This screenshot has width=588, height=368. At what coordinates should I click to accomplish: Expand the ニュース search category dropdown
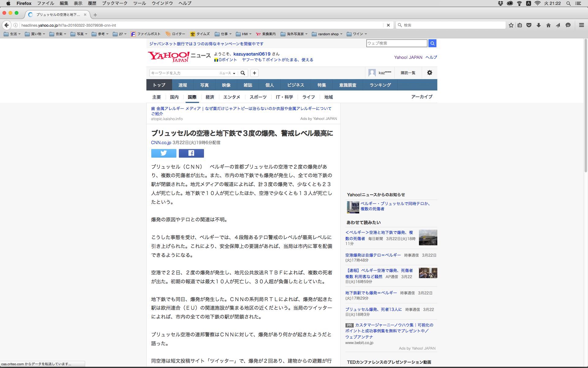pyautogui.click(x=227, y=73)
